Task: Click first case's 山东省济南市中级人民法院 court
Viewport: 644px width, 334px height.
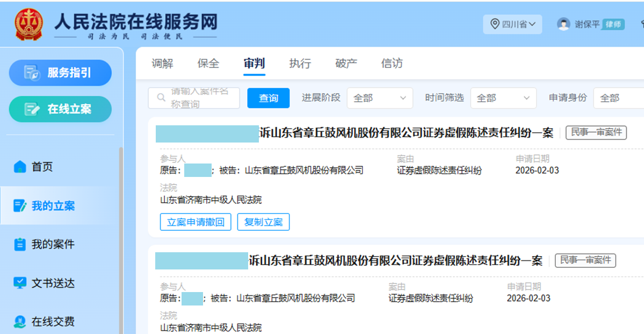Action: point(211,200)
